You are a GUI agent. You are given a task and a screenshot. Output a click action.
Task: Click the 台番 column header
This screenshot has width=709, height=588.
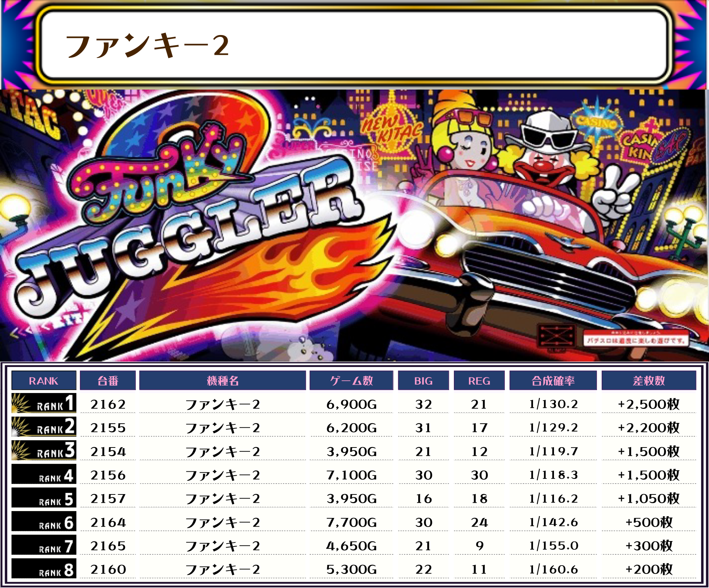(108, 381)
